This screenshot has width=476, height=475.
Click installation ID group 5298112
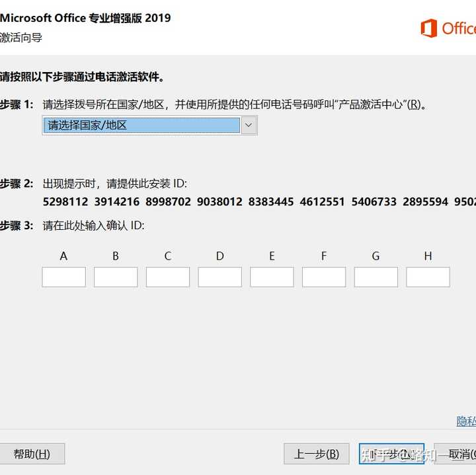click(65, 201)
